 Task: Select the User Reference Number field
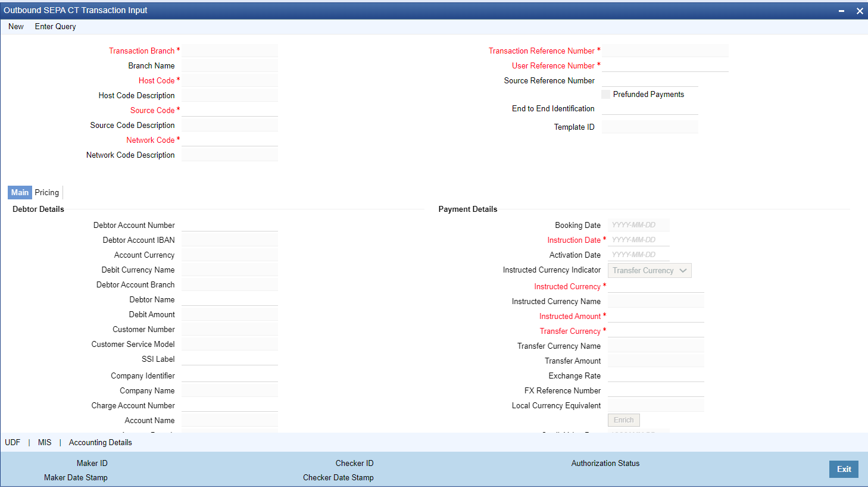tap(665, 65)
